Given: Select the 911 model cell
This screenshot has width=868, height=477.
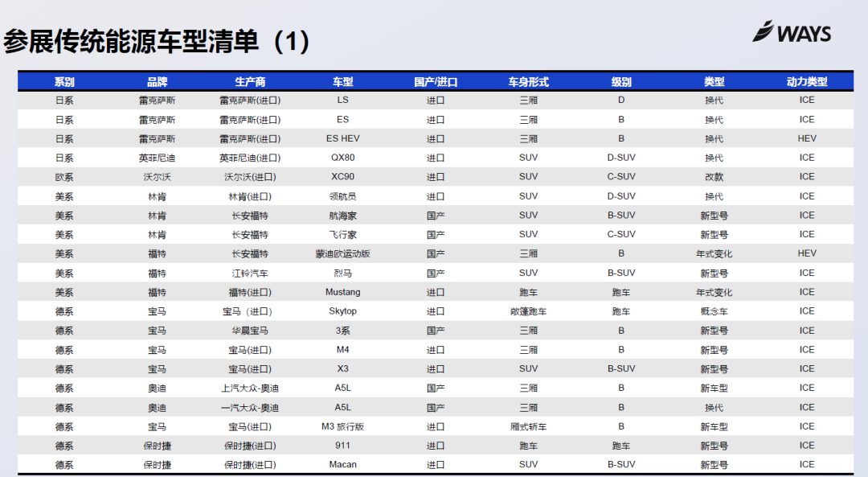Looking at the screenshot, I should (x=342, y=446).
